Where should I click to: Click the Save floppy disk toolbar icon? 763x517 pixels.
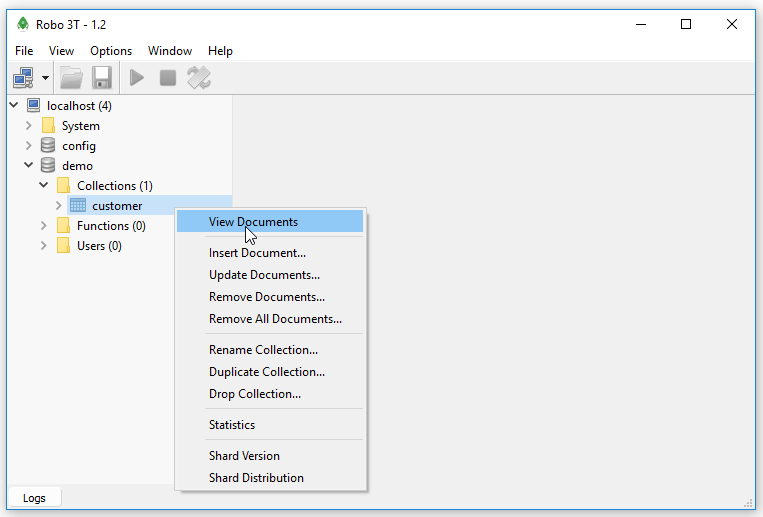[x=102, y=78]
